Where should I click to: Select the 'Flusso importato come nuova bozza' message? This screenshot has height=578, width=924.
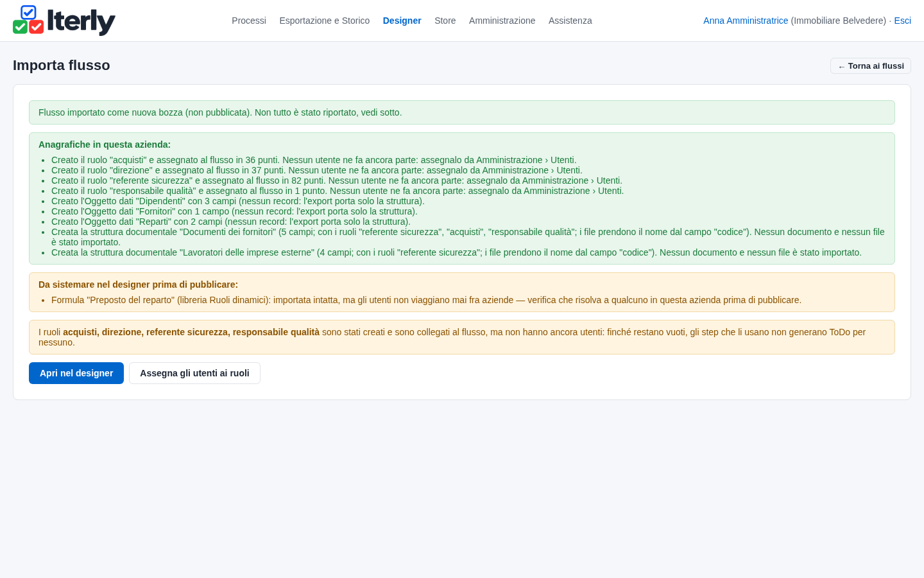coord(462,112)
